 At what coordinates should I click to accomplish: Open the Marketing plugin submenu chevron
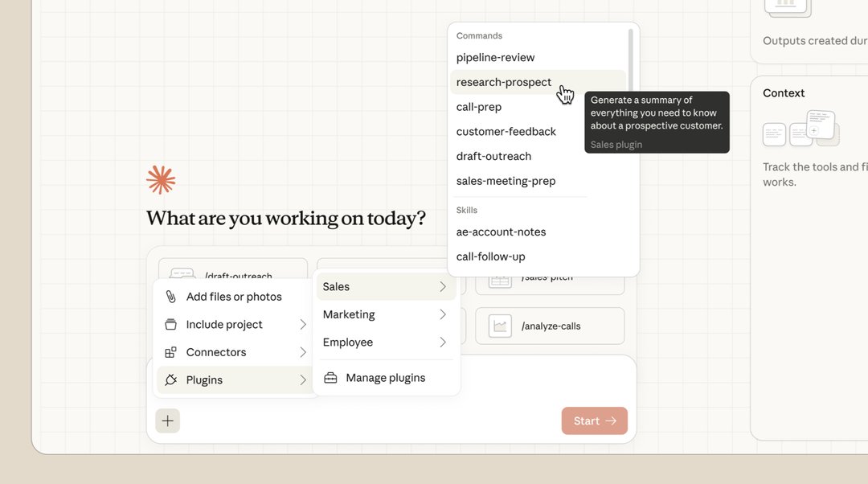pyautogui.click(x=443, y=314)
